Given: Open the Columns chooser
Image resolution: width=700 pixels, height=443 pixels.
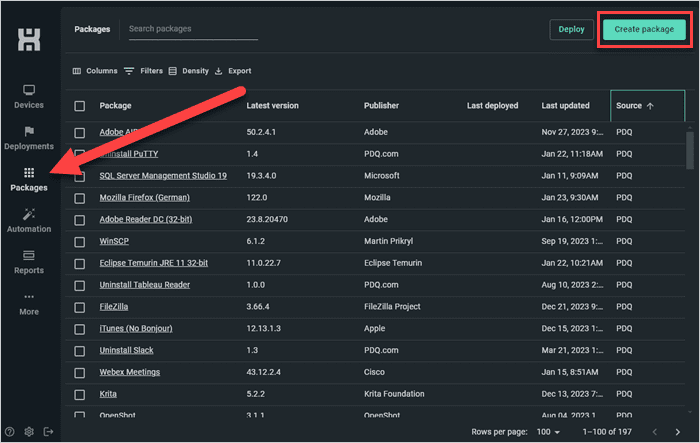Looking at the screenshot, I should click(x=95, y=71).
